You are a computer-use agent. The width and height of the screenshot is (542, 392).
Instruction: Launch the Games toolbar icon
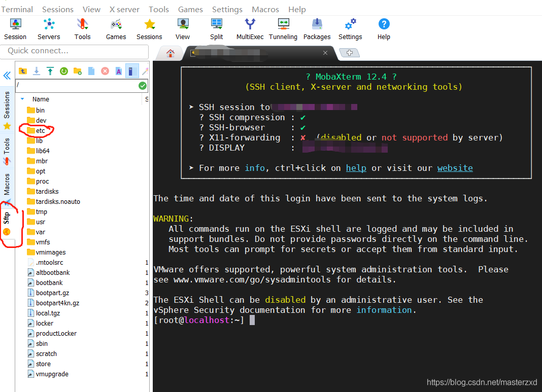pos(116,29)
